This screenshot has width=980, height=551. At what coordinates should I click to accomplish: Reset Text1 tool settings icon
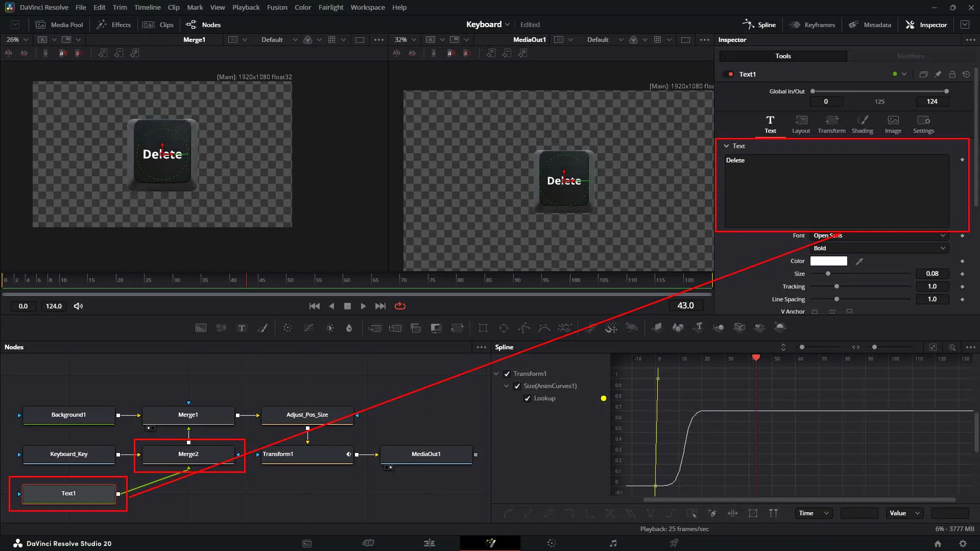(x=966, y=74)
